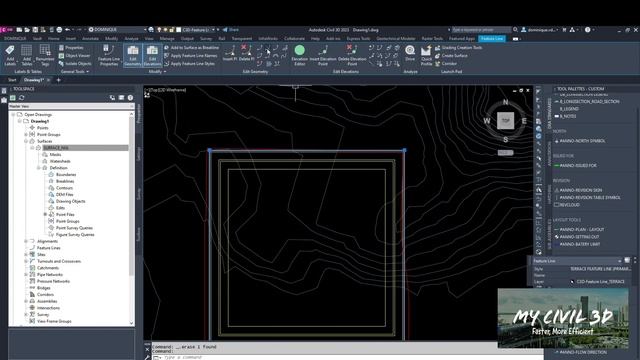This screenshot has width=640, height=360.
Task: Switch to the Start document tab
Action: click(x=12, y=80)
